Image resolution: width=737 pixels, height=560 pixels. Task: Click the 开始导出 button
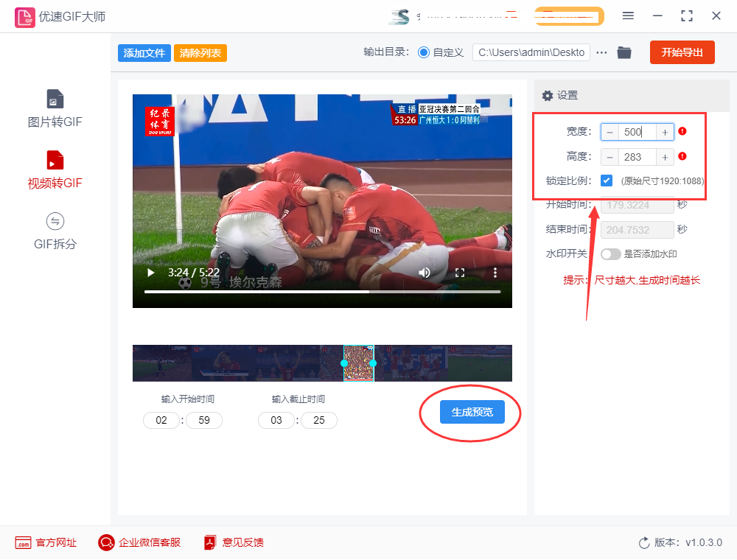pyautogui.click(x=682, y=52)
